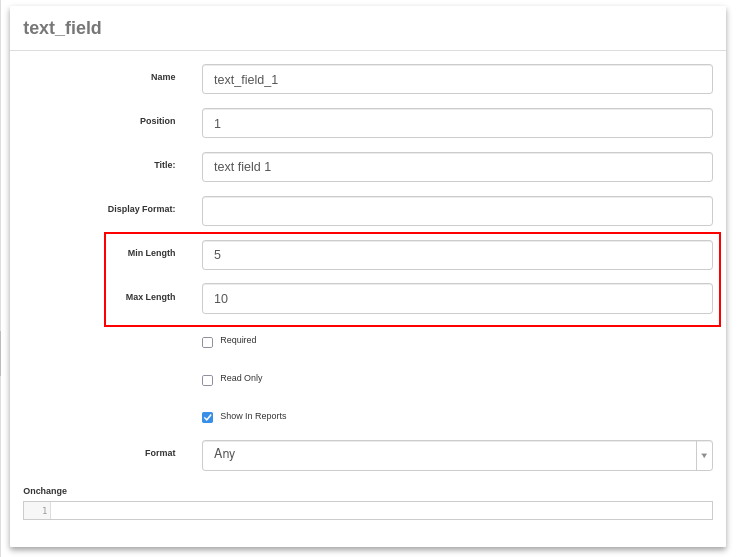The width and height of the screenshot is (746, 557).
Task: Select the Min Length input field
Action: tap(457, 255)
